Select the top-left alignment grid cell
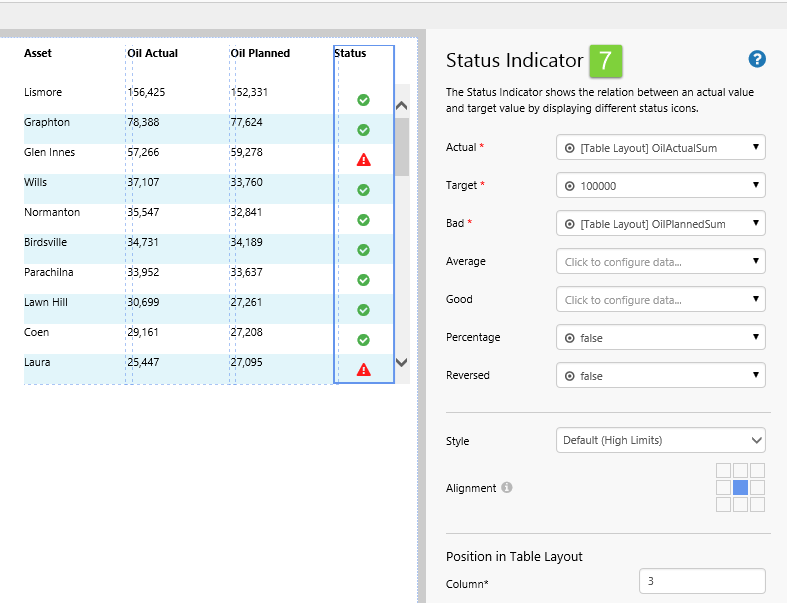 pos(723,470)
